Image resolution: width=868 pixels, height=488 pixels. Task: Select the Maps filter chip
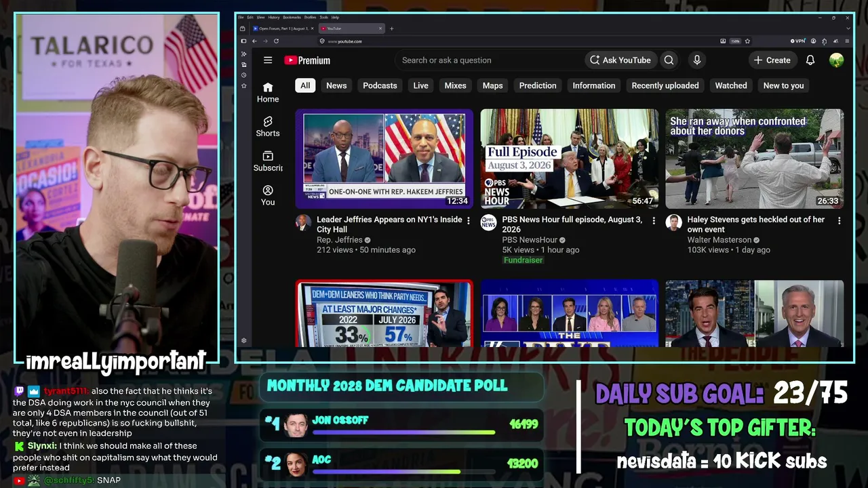pyautogui.click(x=493, y=85)
